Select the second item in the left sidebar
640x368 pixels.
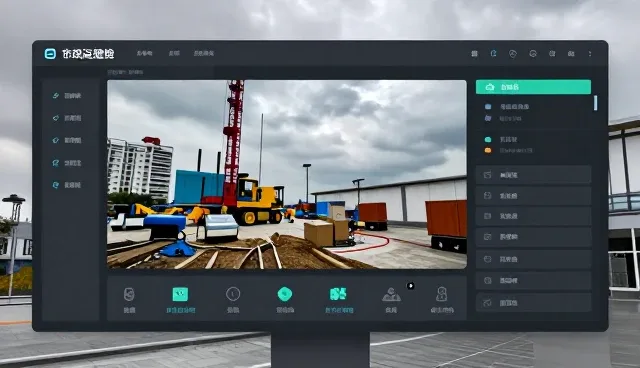coord(67,118)
